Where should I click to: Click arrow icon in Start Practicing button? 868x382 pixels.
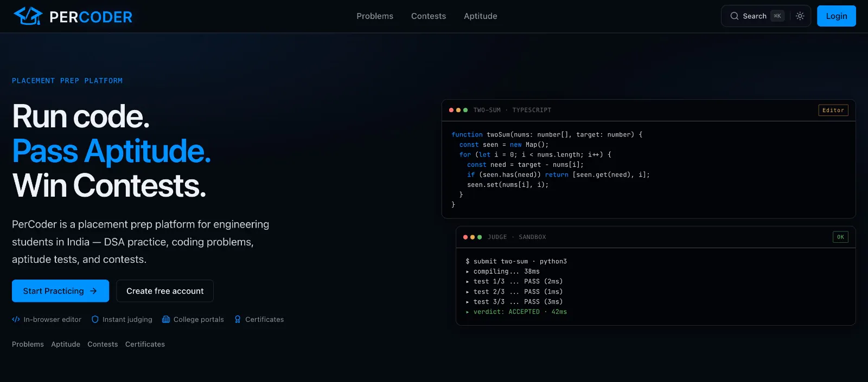[93, 291]
